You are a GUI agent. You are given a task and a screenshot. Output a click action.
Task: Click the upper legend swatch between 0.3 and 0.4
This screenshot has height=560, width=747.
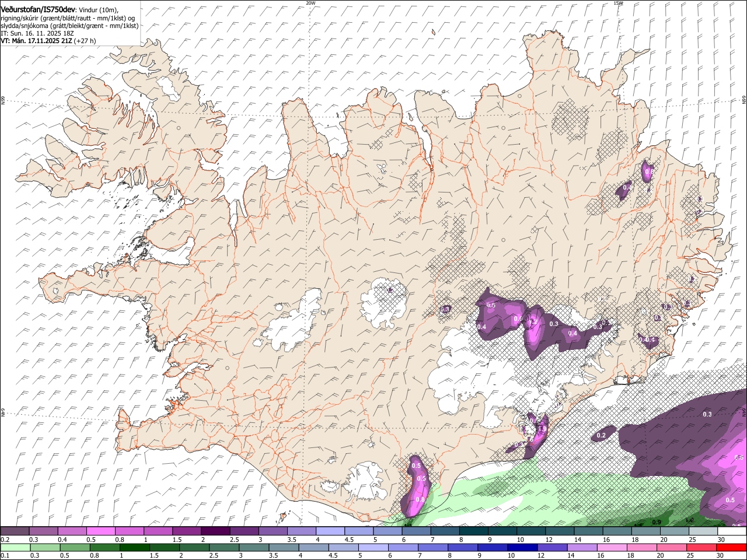(43, 531)
